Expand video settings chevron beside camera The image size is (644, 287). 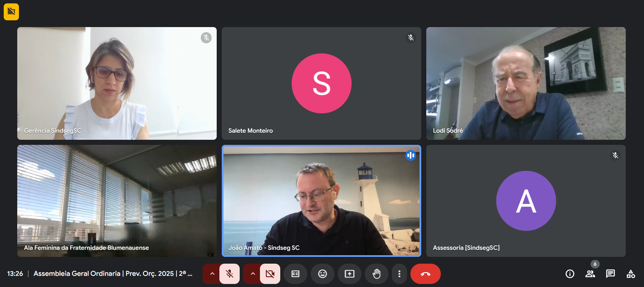point(253,274)
